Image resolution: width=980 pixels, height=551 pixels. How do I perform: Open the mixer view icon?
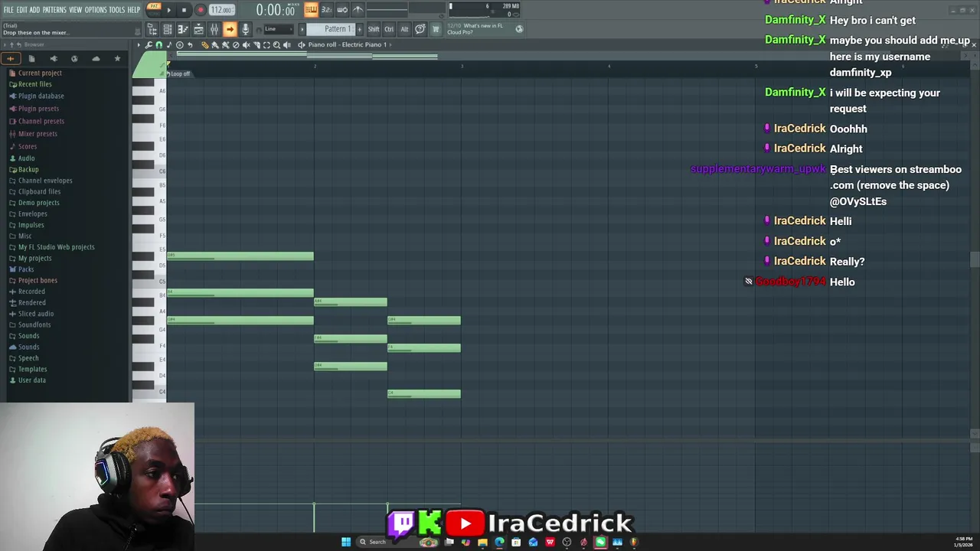click(214, 29)
